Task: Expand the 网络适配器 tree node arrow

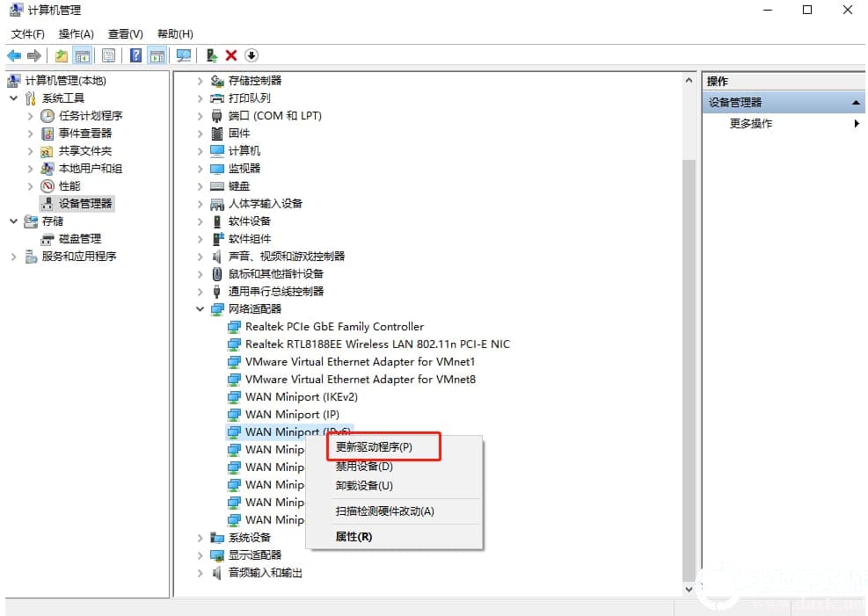Action: (200, 308)
